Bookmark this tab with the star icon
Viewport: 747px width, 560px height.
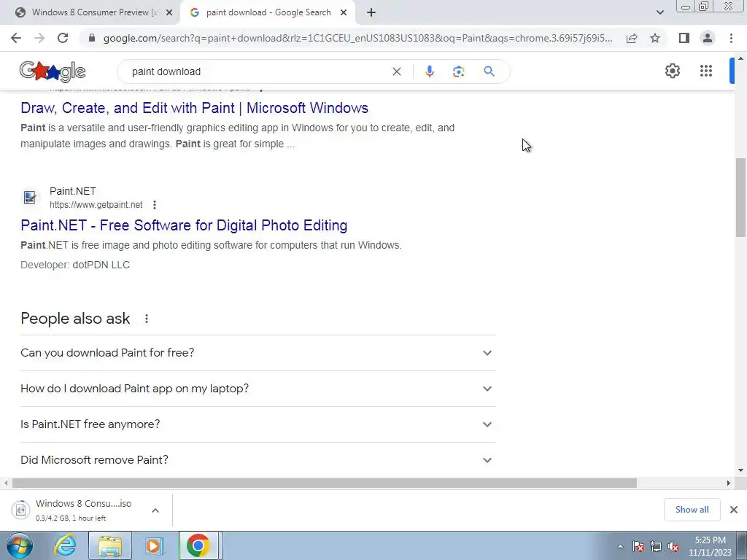click(655, 38)
